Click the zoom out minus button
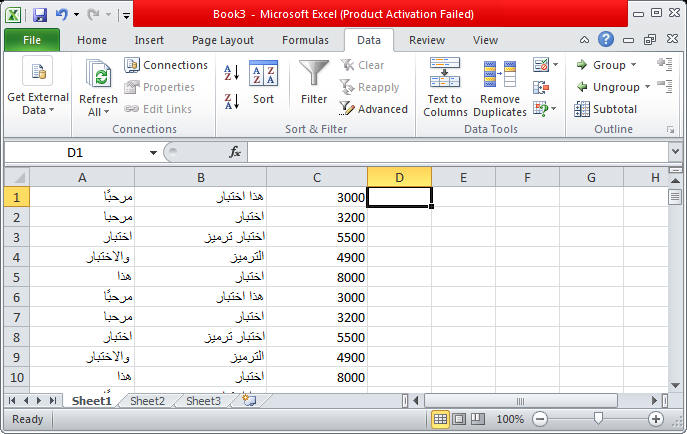687x434 pixels. [x=540, y=420]
